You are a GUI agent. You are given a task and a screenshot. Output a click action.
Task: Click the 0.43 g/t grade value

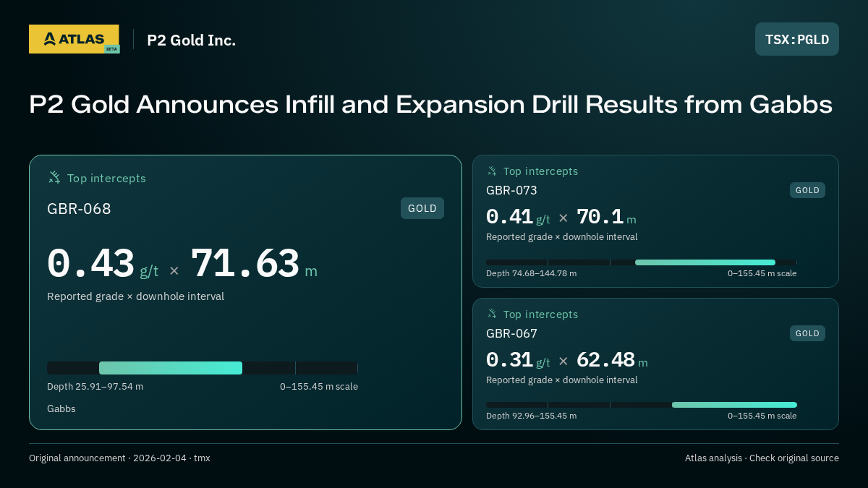pos(103,264)
